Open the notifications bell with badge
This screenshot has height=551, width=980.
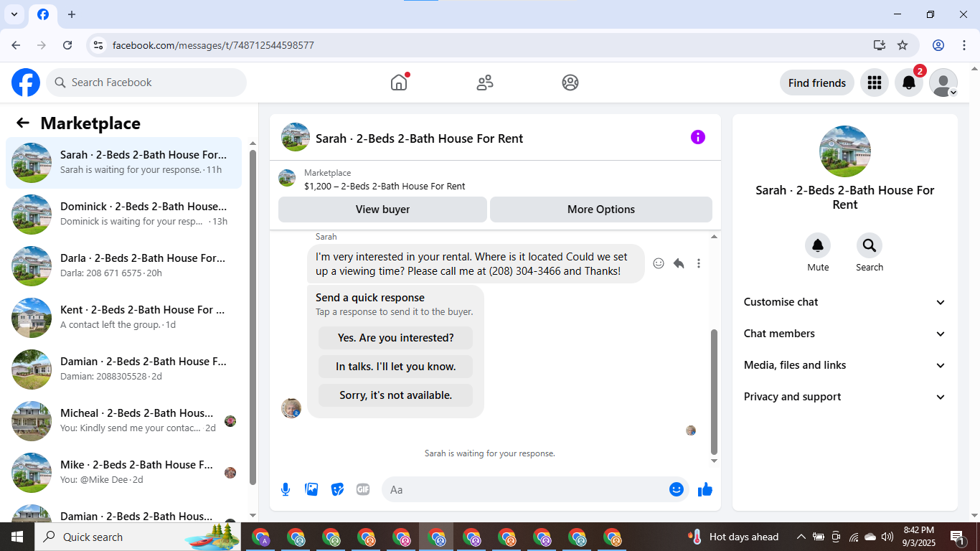click(x=909, y=83)
